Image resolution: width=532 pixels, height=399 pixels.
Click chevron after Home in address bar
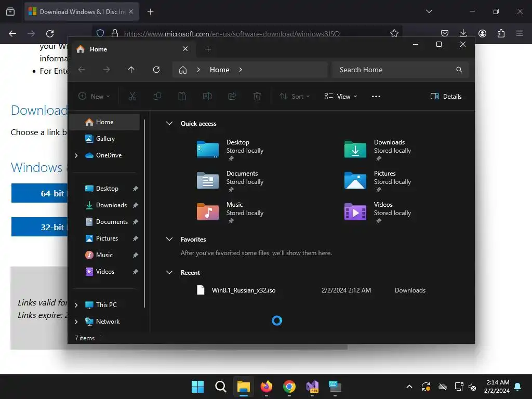coord(241,70)
